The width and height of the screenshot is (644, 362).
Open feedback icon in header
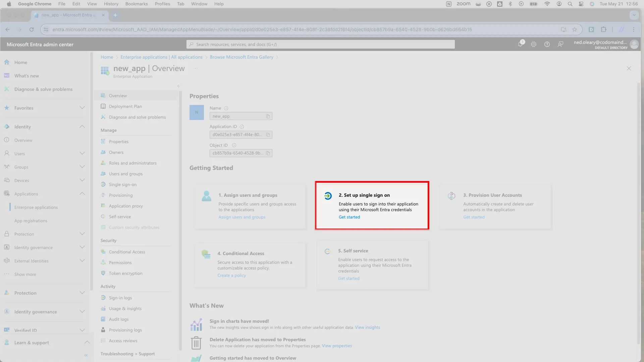click(560, 44)
